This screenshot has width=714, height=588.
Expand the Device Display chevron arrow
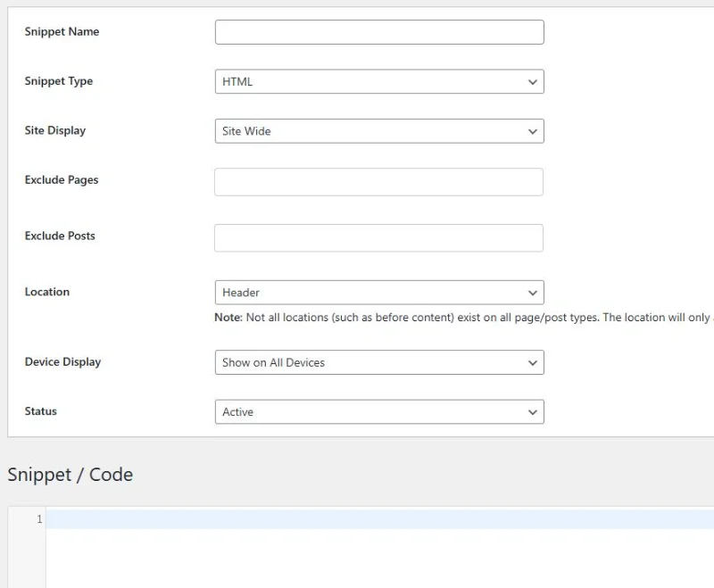[x=534, y=362]
